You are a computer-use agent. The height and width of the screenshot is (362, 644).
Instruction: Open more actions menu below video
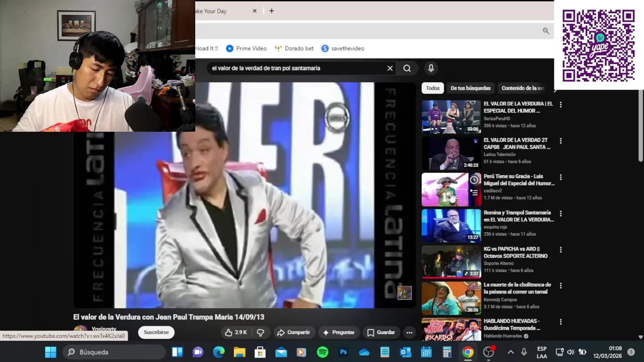coord(410,332)
